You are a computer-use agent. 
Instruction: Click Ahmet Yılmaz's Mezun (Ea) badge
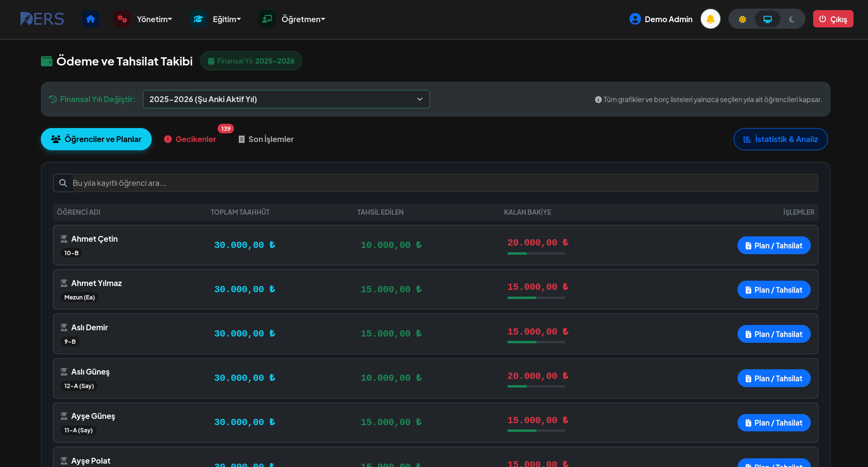[79, 297]
